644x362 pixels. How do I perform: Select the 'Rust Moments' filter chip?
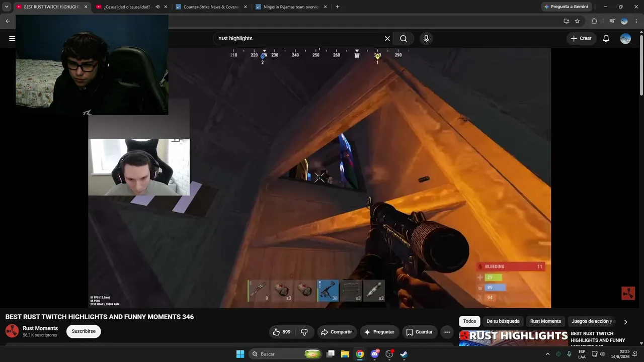pyautogui.click(x=545, y=321)
